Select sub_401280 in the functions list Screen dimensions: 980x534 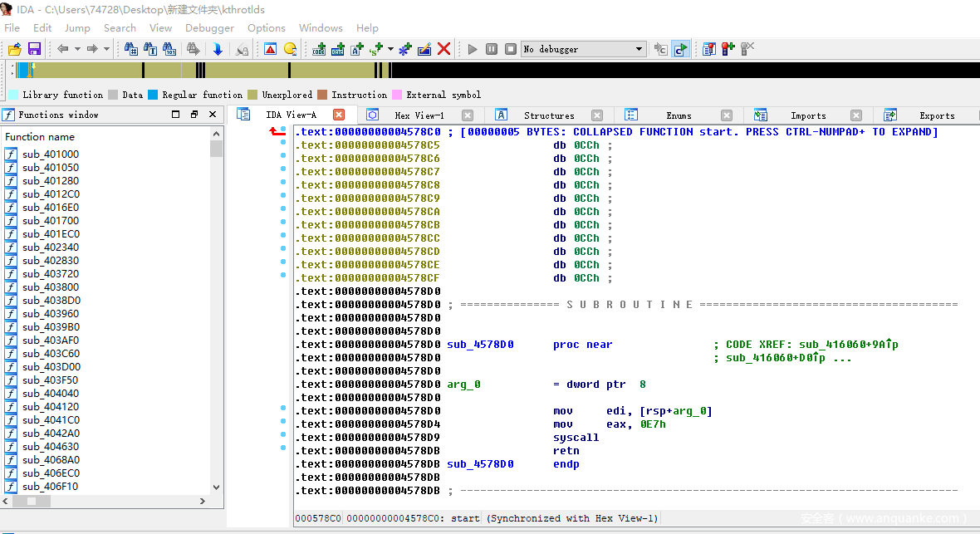51,180
